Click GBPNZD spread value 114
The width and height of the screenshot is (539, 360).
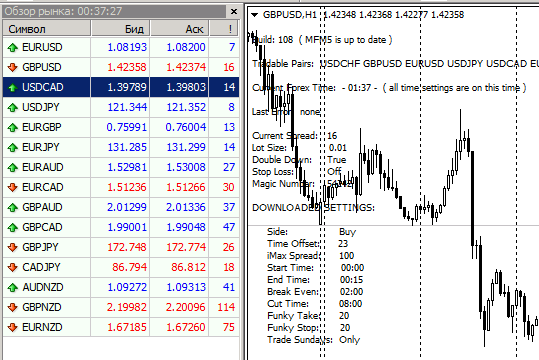226,307
